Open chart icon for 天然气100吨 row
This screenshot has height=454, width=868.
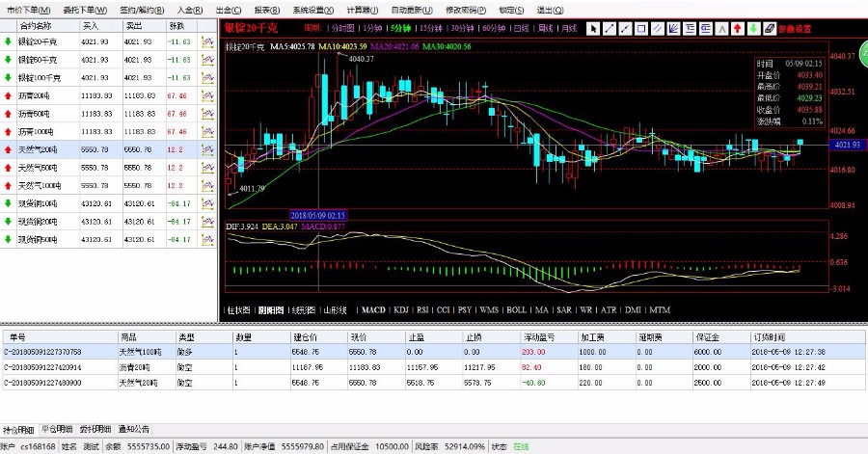[207, 185]
